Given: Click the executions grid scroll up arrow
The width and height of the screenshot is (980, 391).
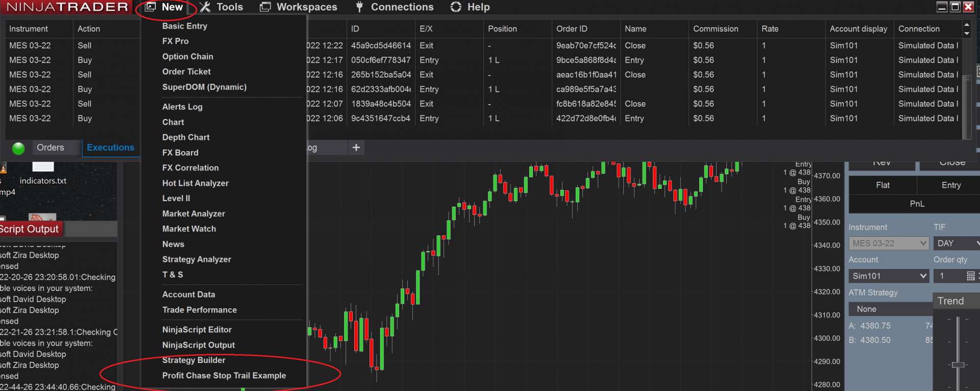Looking at the screenshot, I should [966, 24].
